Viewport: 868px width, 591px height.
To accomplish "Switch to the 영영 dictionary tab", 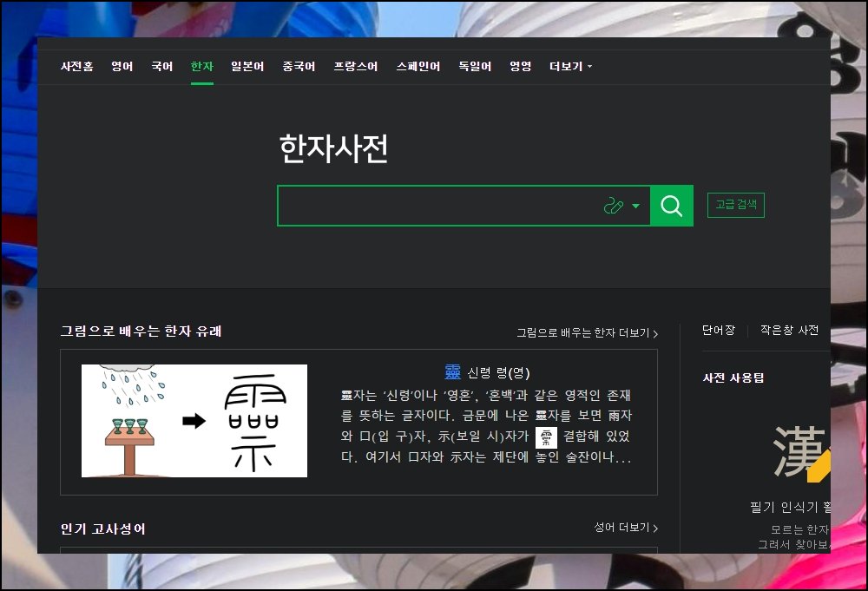I will click(520, 67).
